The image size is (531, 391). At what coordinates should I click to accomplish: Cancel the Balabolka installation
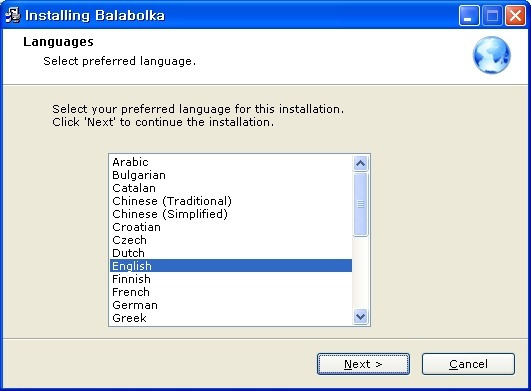(468, 364)
